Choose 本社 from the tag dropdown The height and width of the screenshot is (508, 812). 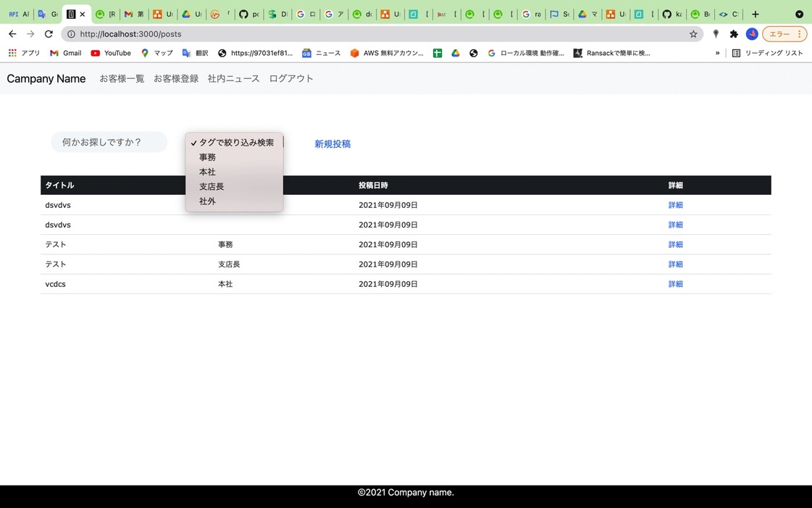(x=234, y=172)
